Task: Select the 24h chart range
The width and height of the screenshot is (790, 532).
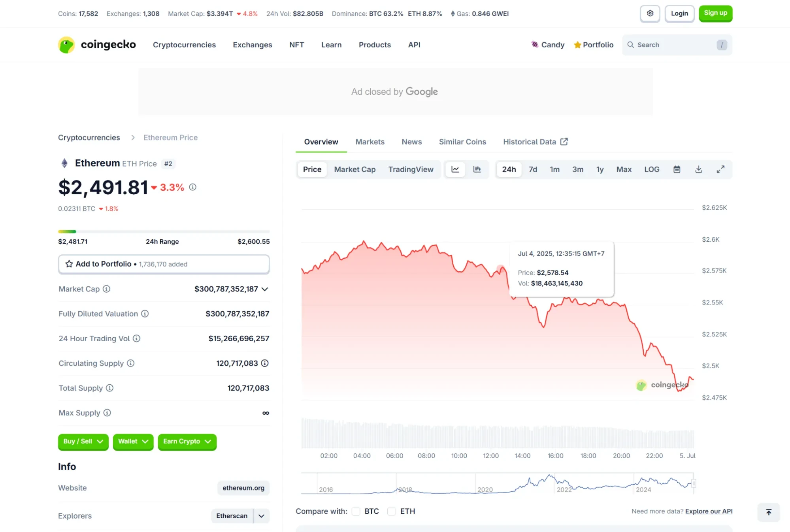Action: 509,169
